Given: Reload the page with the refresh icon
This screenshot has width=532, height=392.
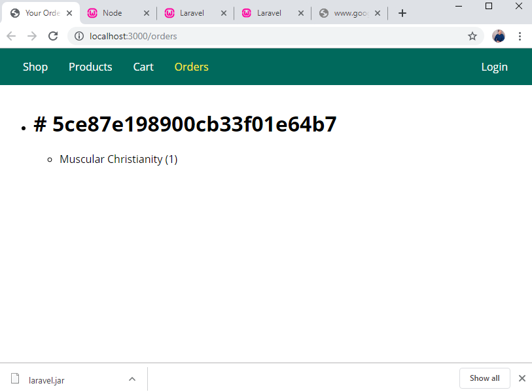Looking at the screenshot, I should pos(53,37).
